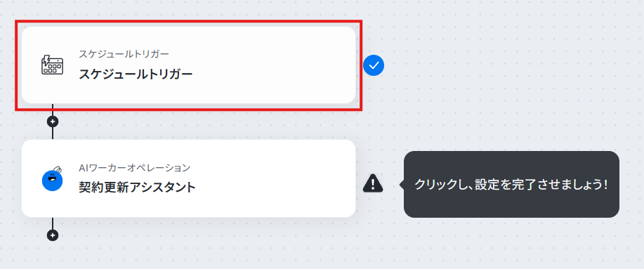Click the blue smiling AI worker mascot icon
The height and width of the screenshot is (269, 644).
[53, 180]
